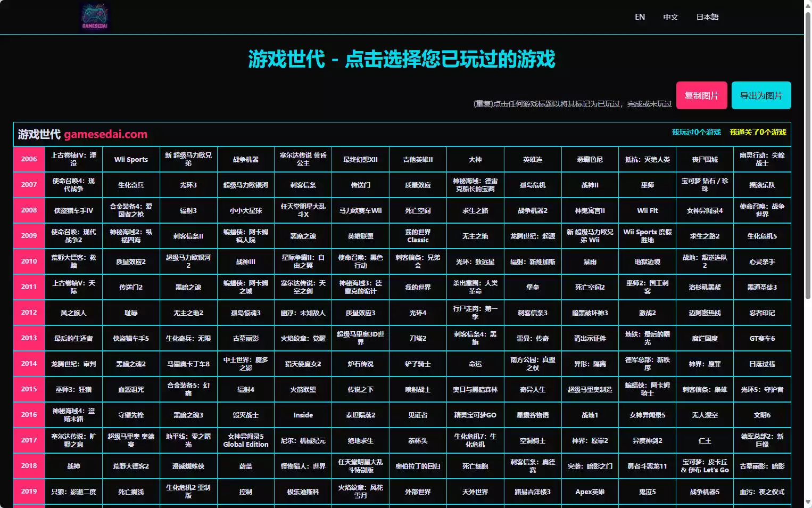Select 绝地求生 in 2017 row
The height and width of the screenshot is (508, 812).
click(x=360, y=440)
